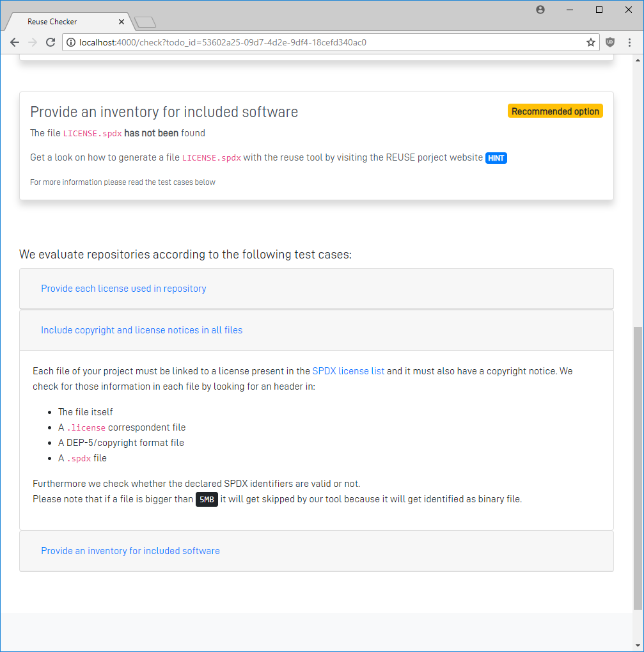The height and width of the screenshot is (652, 644).
Task: Go back to the previous page
Action: (x=15, y=42)
